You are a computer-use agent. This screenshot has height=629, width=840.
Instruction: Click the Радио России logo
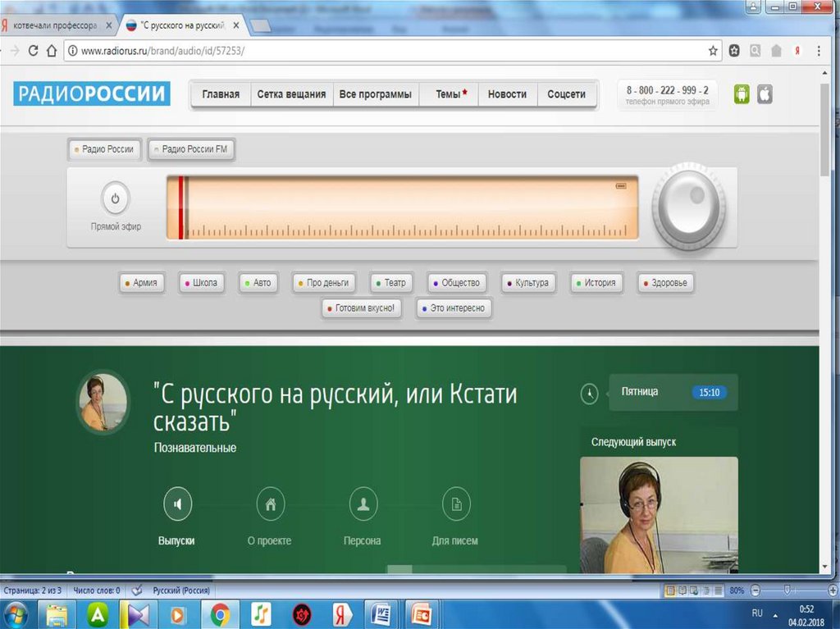(x=92, y=93)
